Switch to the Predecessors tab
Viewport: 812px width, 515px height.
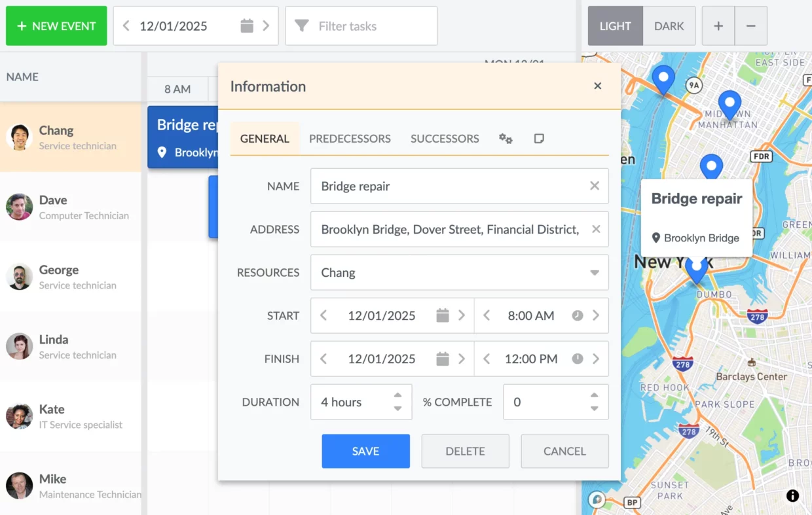point(350,139)
